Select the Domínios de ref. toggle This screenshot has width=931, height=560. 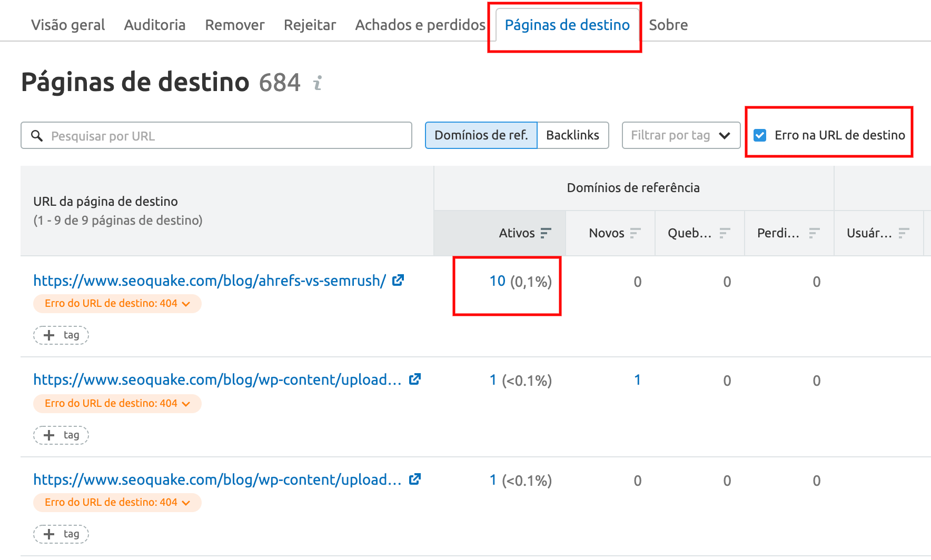[x=481, y=135]
